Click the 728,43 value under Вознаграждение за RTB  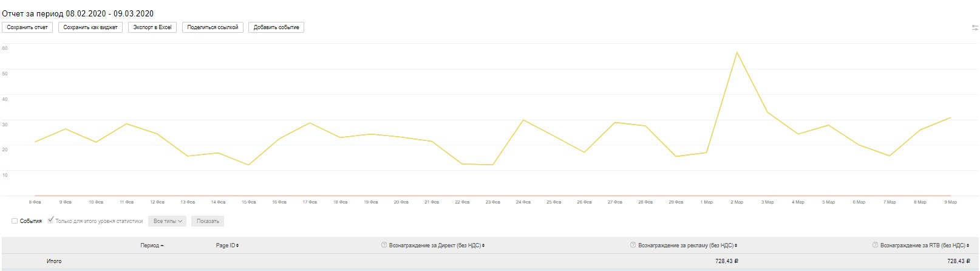pos(959,261)
